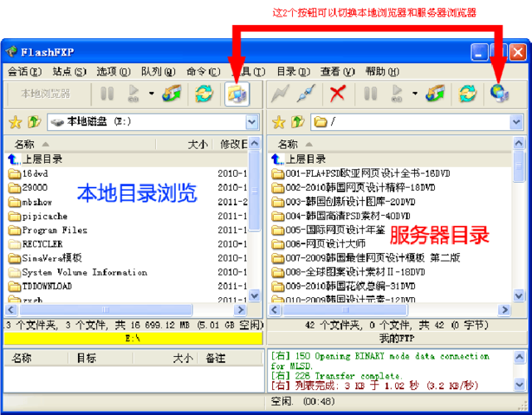Click the red X abort icon
The width and height of the screenshot is (532, 415).
point(337,94)
